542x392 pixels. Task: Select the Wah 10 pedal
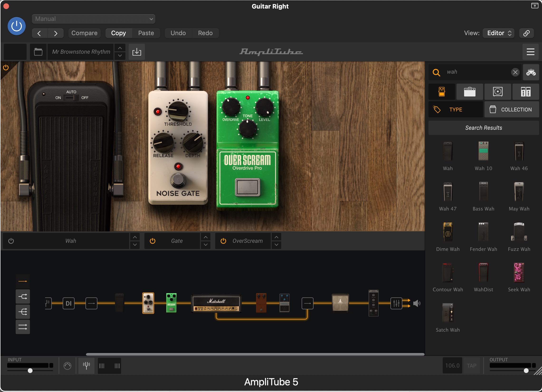point(483,156)
